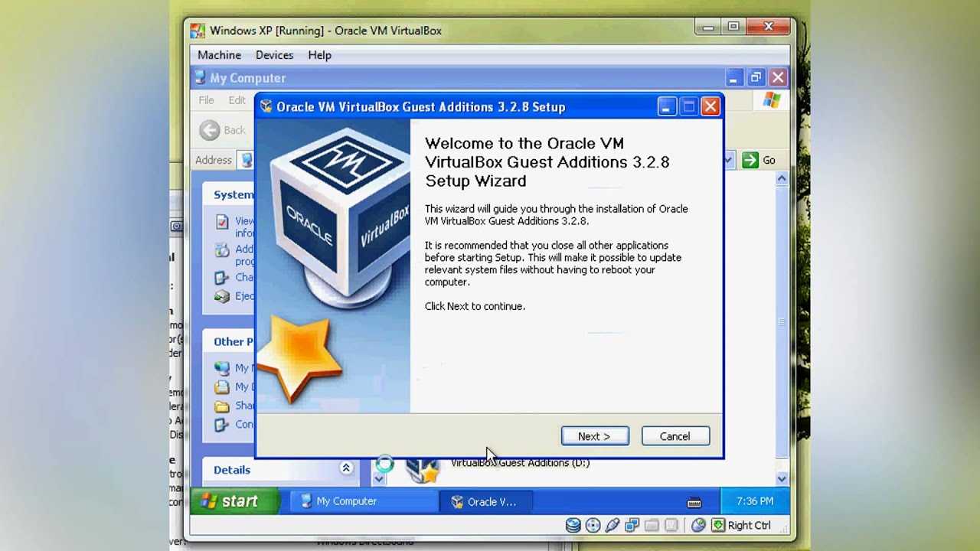Open the Help menu in VirtualBox

(319, 55)
